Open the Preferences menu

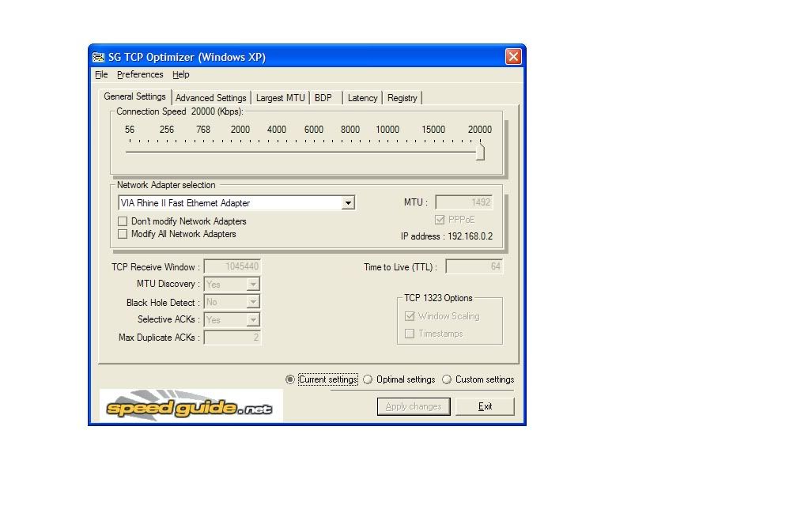point(140,74)
